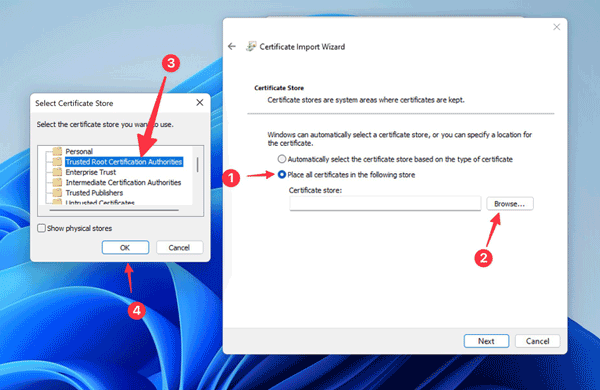
Task: Click the Trusted Publishers folder icon
Action: click(57, 193)
